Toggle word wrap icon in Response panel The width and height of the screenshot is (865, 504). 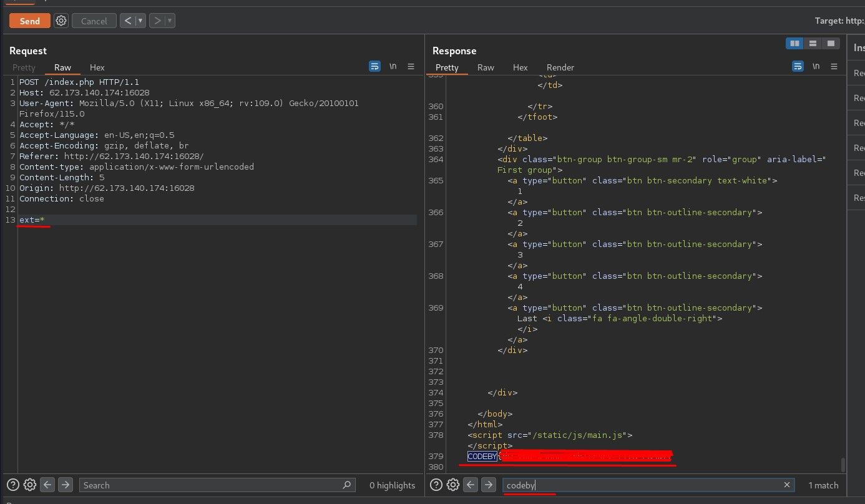click(798, 66)
